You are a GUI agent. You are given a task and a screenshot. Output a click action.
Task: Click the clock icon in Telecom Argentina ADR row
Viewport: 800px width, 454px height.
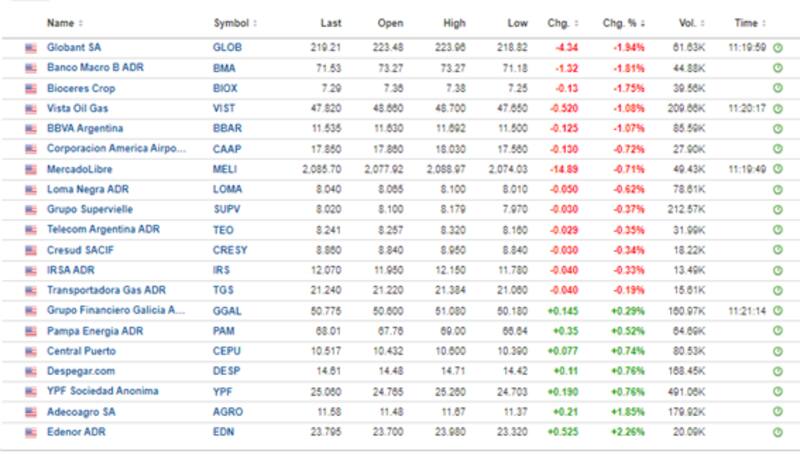click(778, 229)
